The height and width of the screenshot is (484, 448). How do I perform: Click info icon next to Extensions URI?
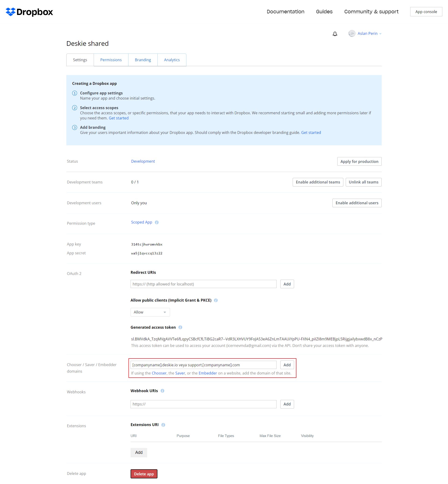163,425
